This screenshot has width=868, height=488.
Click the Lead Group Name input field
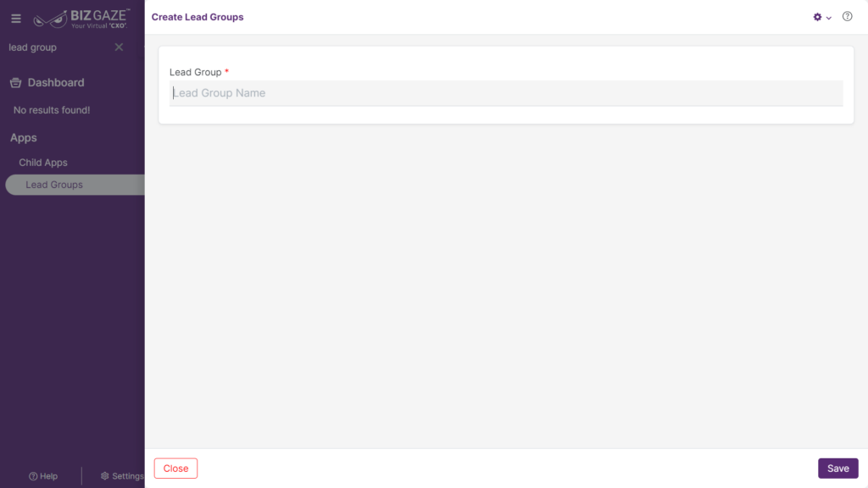click(x=506, y=93)
